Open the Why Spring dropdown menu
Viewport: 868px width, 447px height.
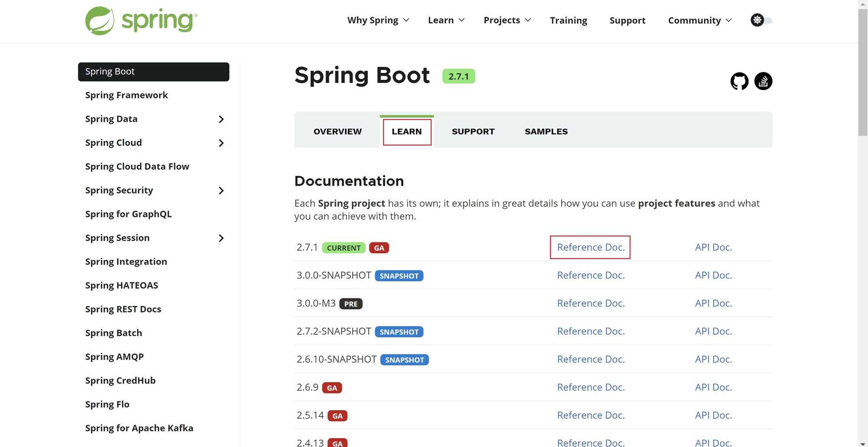(x=378, y=20)
